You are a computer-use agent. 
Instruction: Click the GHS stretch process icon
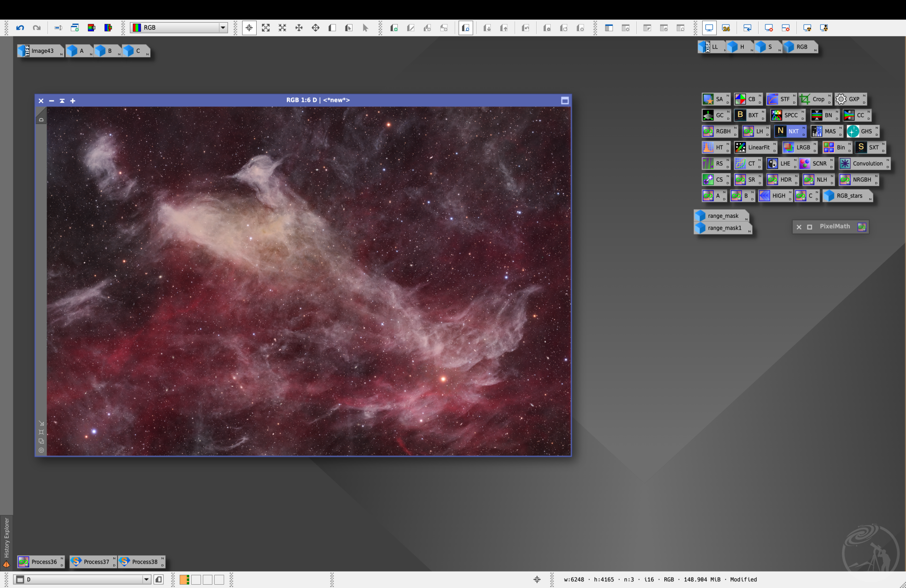tap(863, 131)
